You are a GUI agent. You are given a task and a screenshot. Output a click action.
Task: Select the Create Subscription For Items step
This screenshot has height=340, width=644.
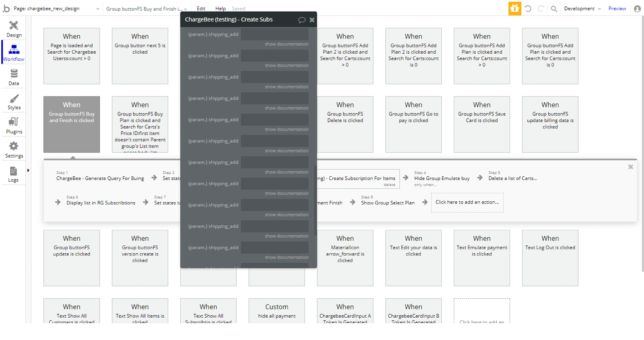point(358,179)
